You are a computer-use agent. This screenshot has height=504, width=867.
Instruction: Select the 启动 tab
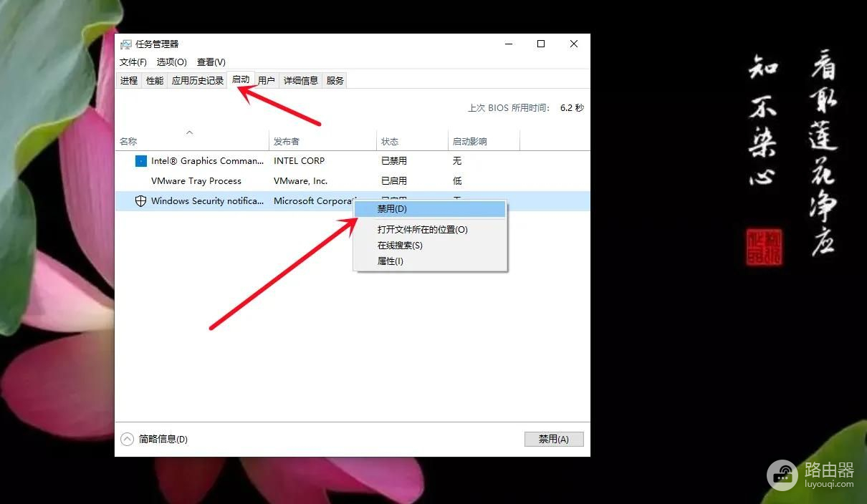point(241,79)
